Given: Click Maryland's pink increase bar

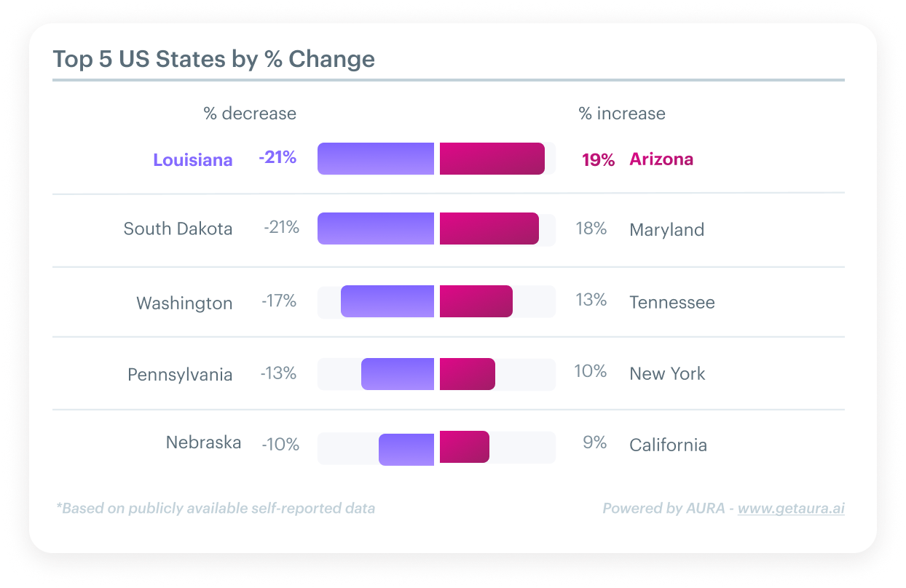Looking at the screenshot, I should point(489,229).
